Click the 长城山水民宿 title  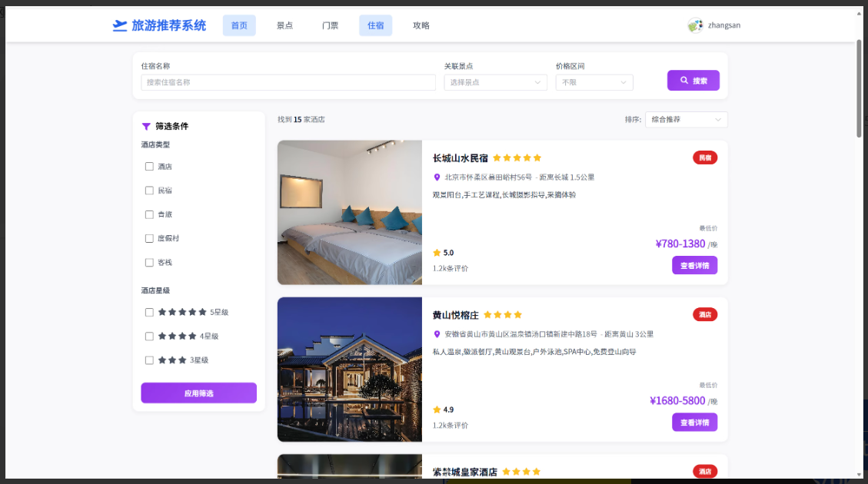[460, 158]
